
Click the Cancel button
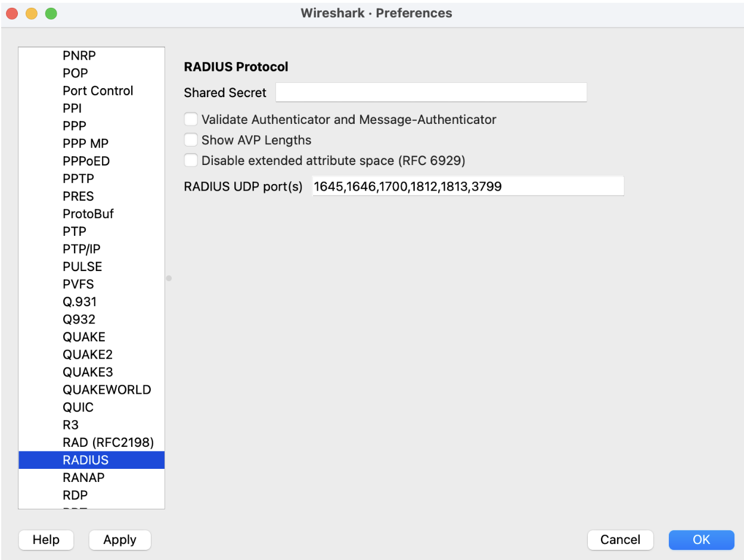coord(620,540)
